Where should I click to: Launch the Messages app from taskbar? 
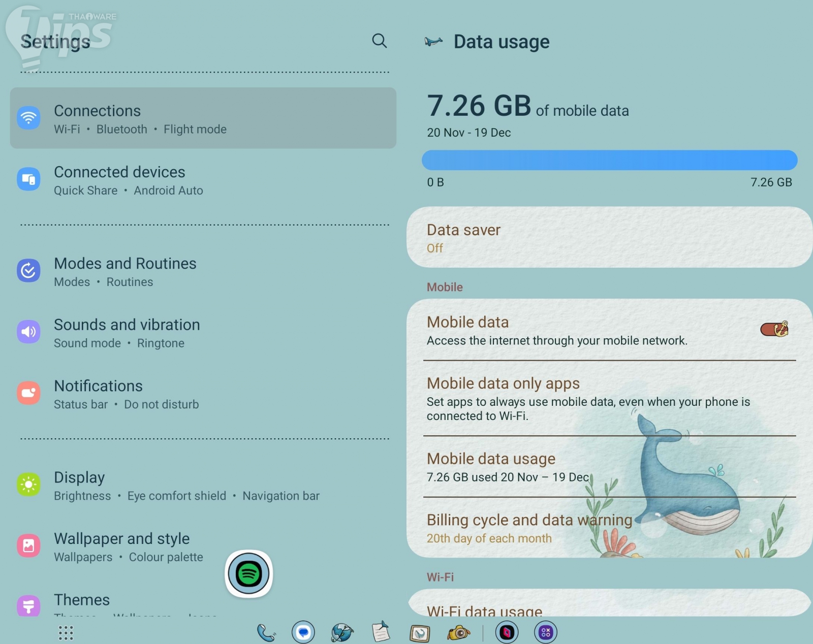(303, 632)
